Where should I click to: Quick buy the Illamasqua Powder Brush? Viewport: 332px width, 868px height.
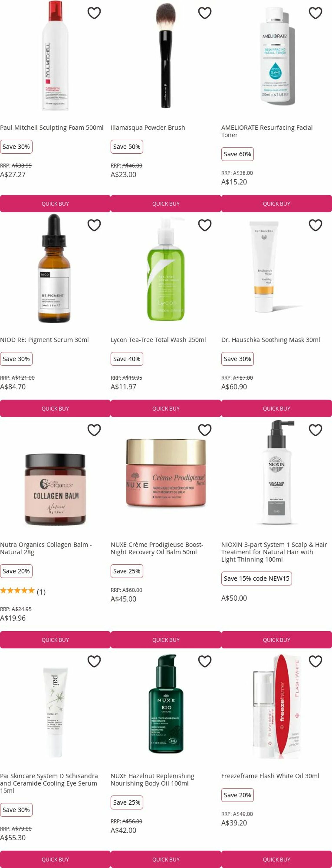click(166, 203)
